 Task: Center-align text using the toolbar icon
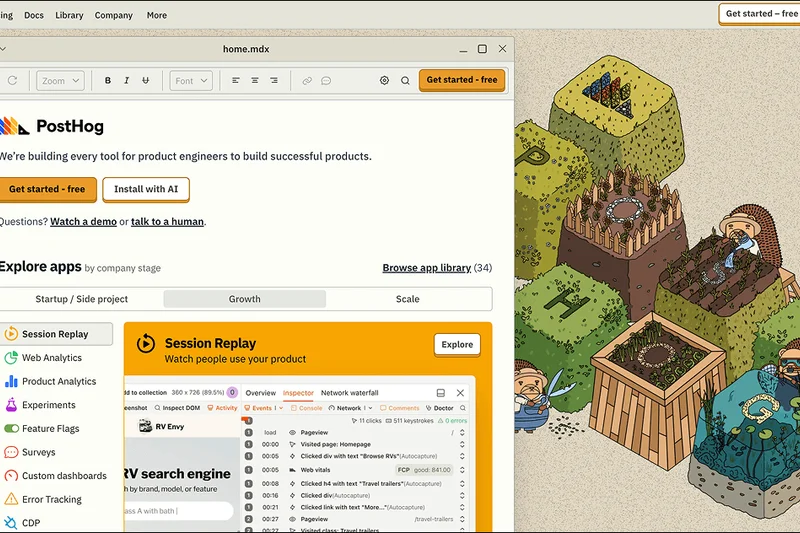coord(255,81)
